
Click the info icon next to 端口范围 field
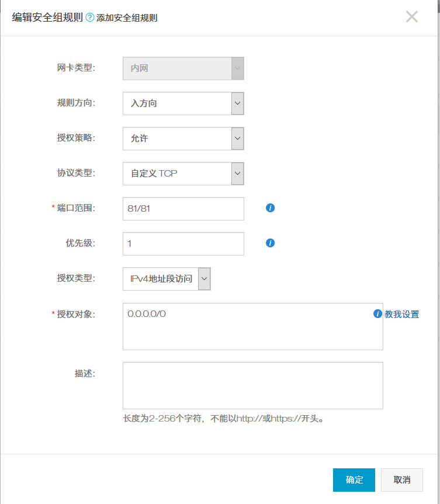tap(270, 208)
